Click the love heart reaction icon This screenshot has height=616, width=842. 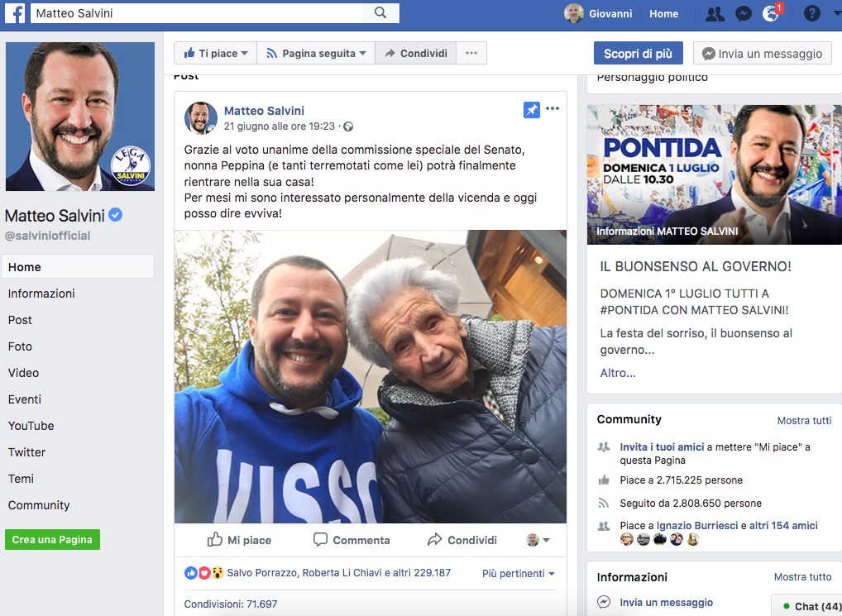tap(204, 573)
